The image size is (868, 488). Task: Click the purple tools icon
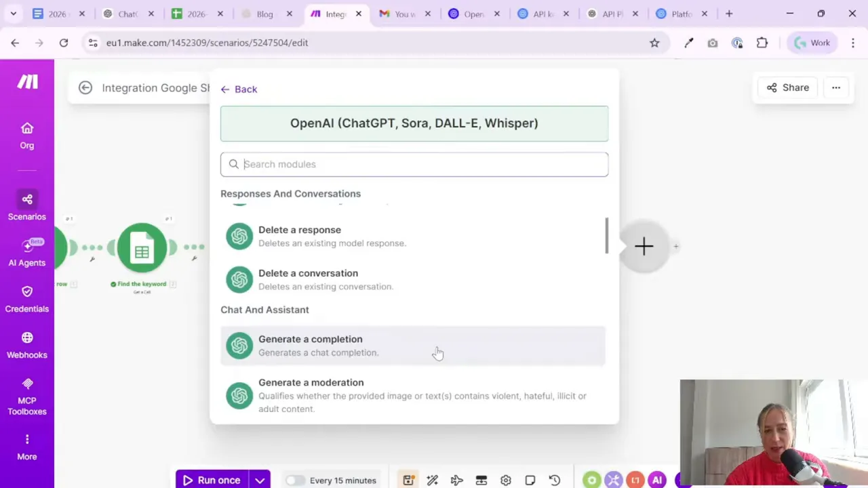coord(614,480)
